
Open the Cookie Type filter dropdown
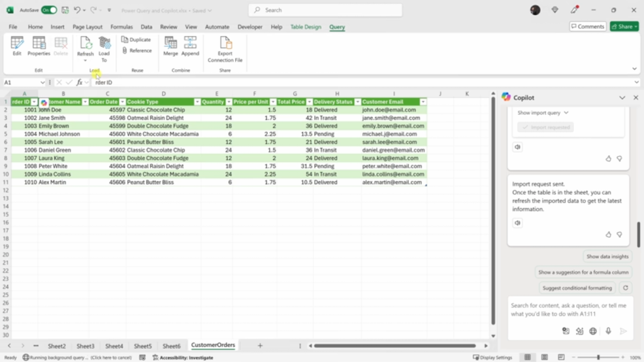197,102
